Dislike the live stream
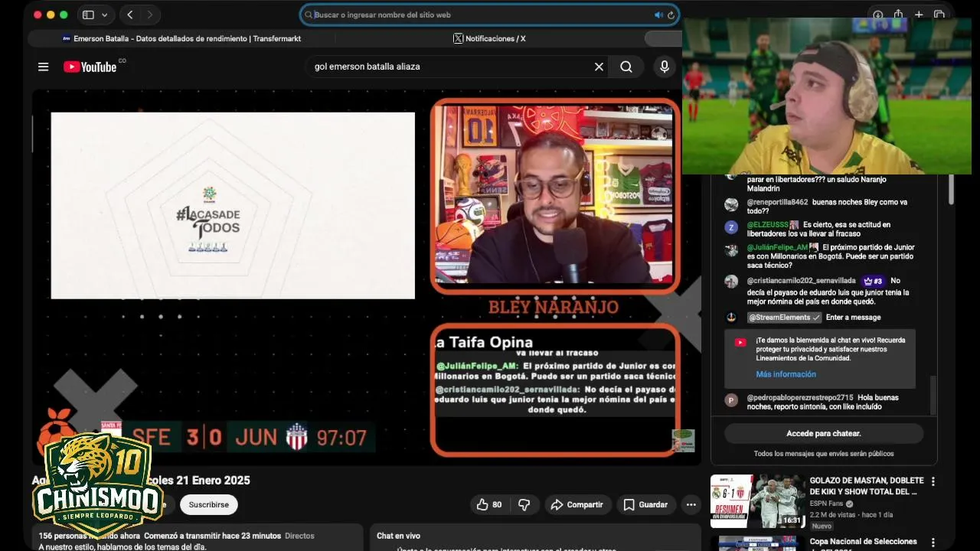 coord(524,504)
